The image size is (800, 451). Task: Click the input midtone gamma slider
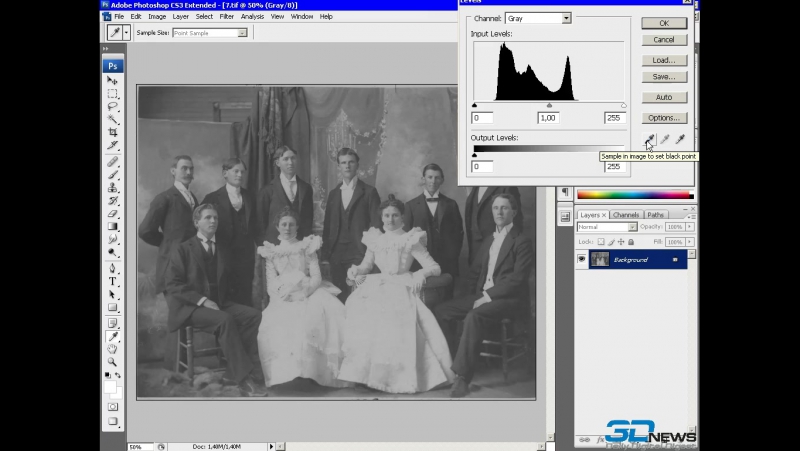tap(549, 105)
